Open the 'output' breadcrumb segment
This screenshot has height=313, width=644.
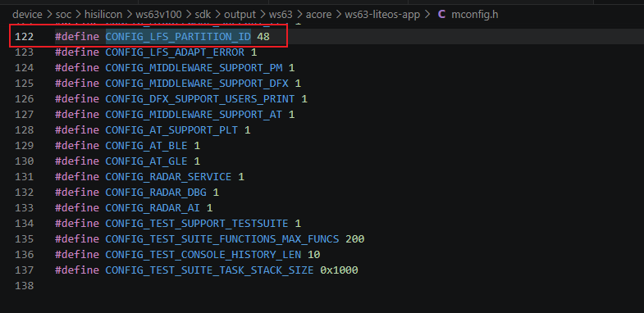240,15
